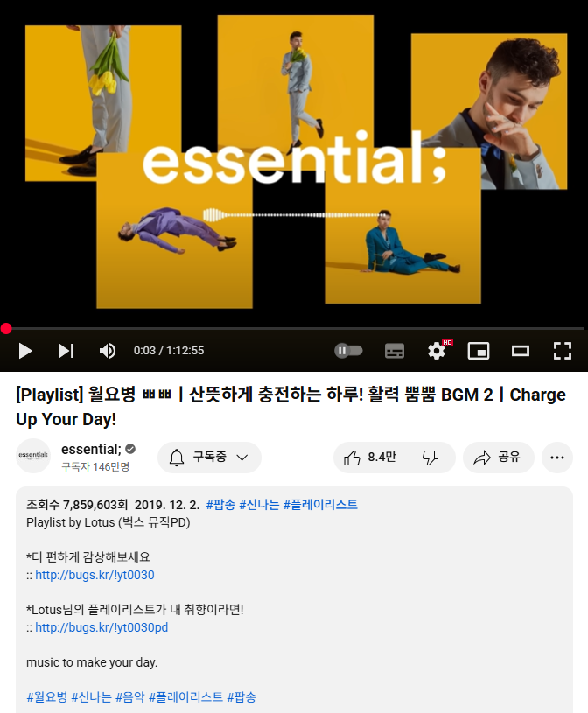Dislike the video with thumbs down
The height and width of the screenshot is (713, 588).
tap(430, 458)
